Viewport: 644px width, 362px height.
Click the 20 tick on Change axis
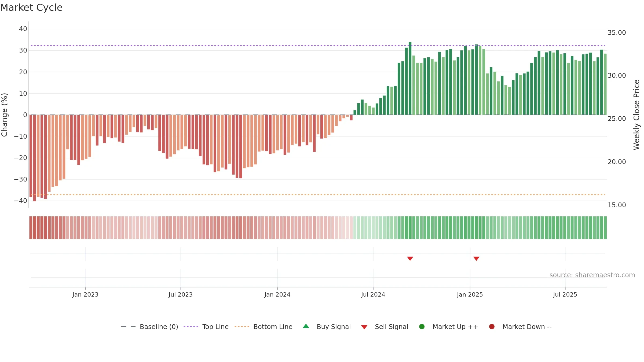pos(23,72)
